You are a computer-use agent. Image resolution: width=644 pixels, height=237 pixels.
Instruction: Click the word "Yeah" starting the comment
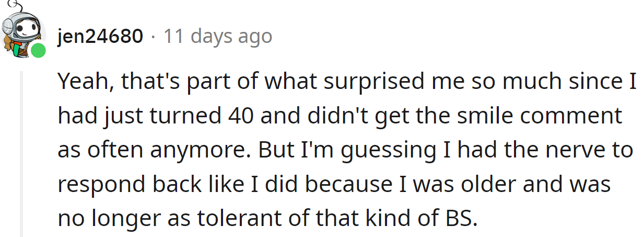(x=81, y=81)
